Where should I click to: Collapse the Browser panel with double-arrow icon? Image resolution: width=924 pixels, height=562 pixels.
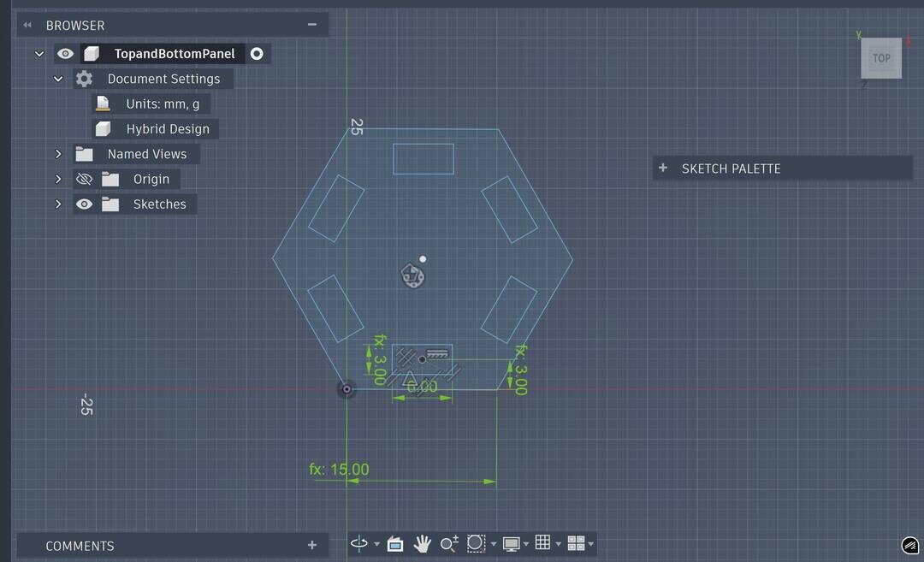coord(27,25)
